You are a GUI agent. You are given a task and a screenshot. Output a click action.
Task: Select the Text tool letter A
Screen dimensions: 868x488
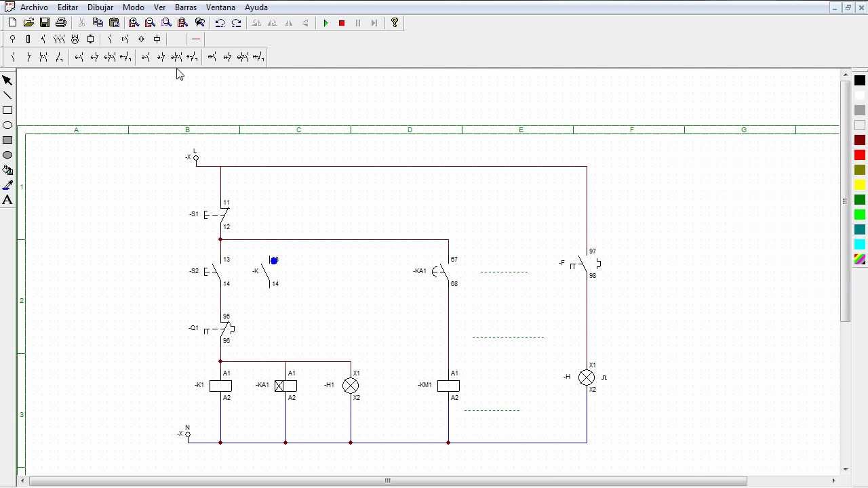(x=7, y=200)
